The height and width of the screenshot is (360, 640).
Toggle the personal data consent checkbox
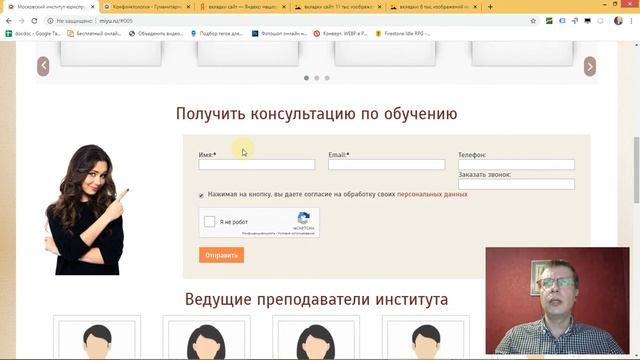click(201, 196)
